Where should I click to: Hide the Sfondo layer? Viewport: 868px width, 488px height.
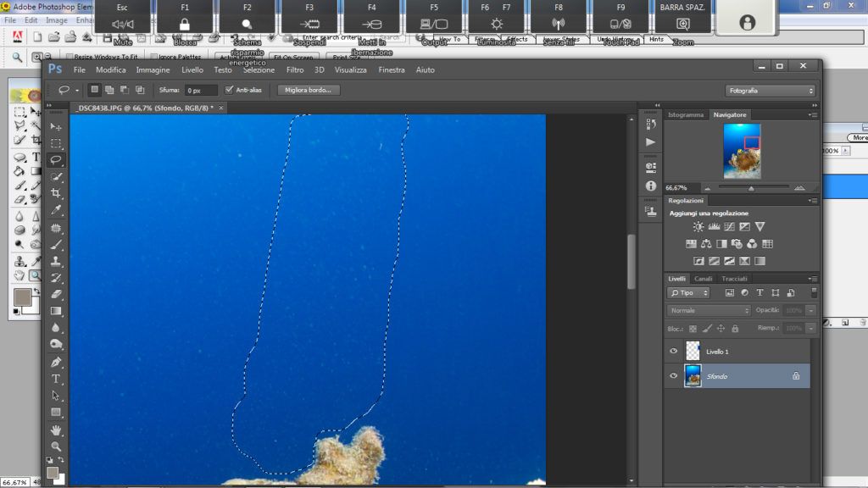click(674, 375)
